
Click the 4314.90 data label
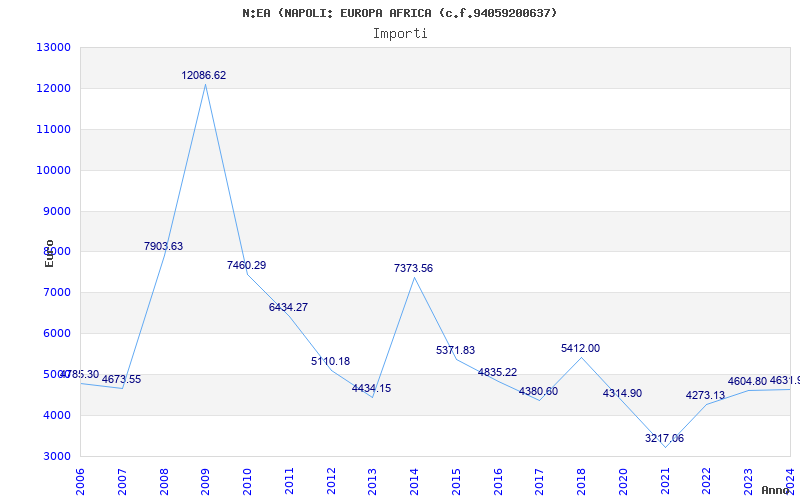coord(622,393)
